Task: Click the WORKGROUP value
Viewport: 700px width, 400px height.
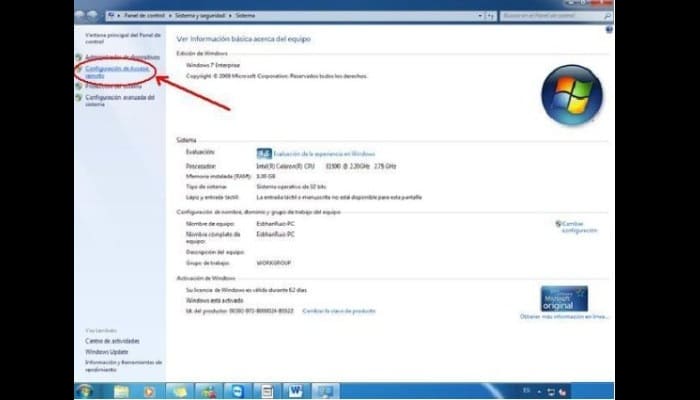Action: (x=274, y=263)
